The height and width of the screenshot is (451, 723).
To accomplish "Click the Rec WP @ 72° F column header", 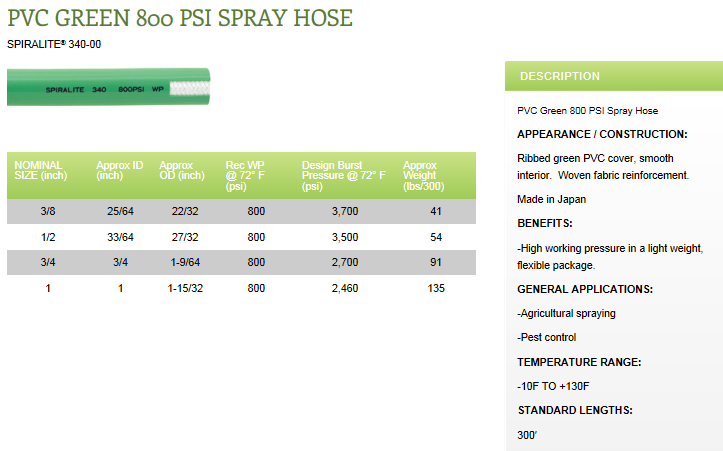I will [245, 176].
